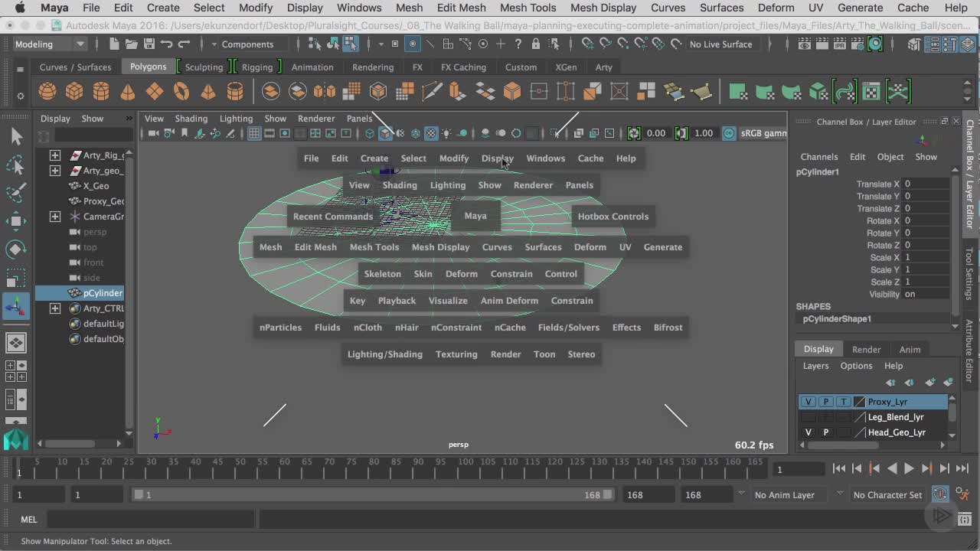Select the arrow Select tool in toolbox
This screenshot has height=551, width=980.
16,137
